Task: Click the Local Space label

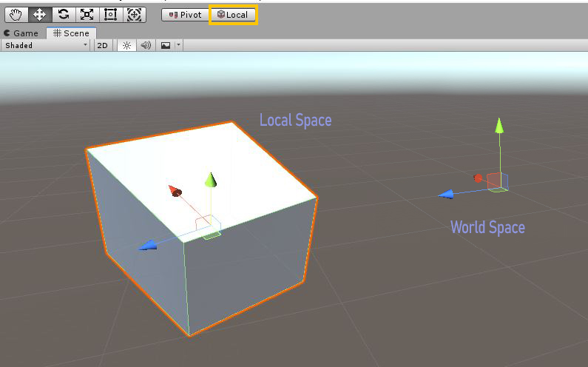Action: point(296,121)
